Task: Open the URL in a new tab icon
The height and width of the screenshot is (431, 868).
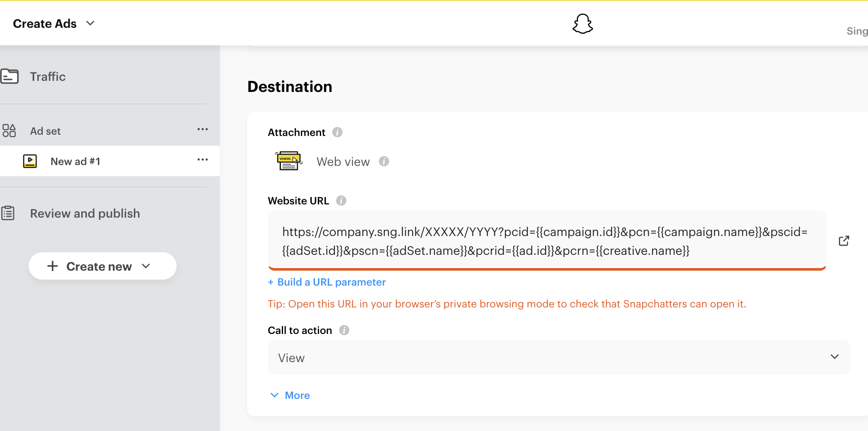Action: [844, 241]
